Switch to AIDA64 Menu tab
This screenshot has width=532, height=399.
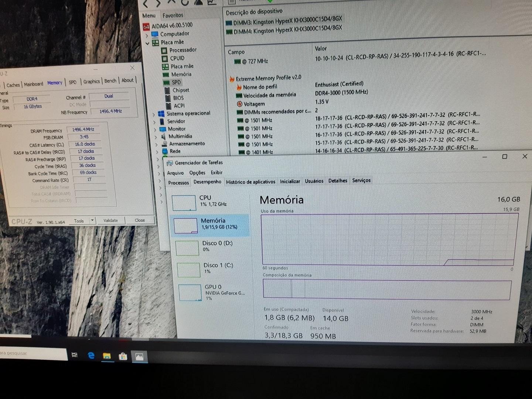(149, 16)
